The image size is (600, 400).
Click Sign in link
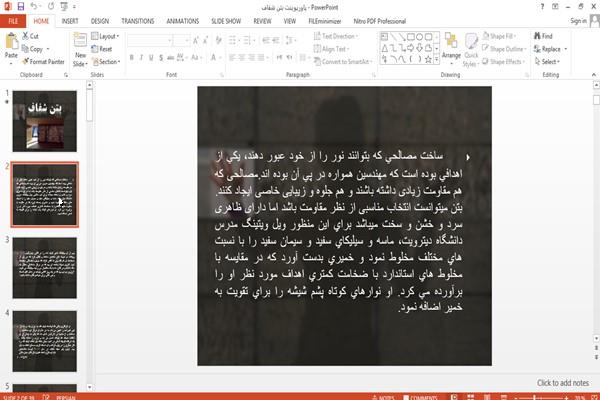(578, 21)
